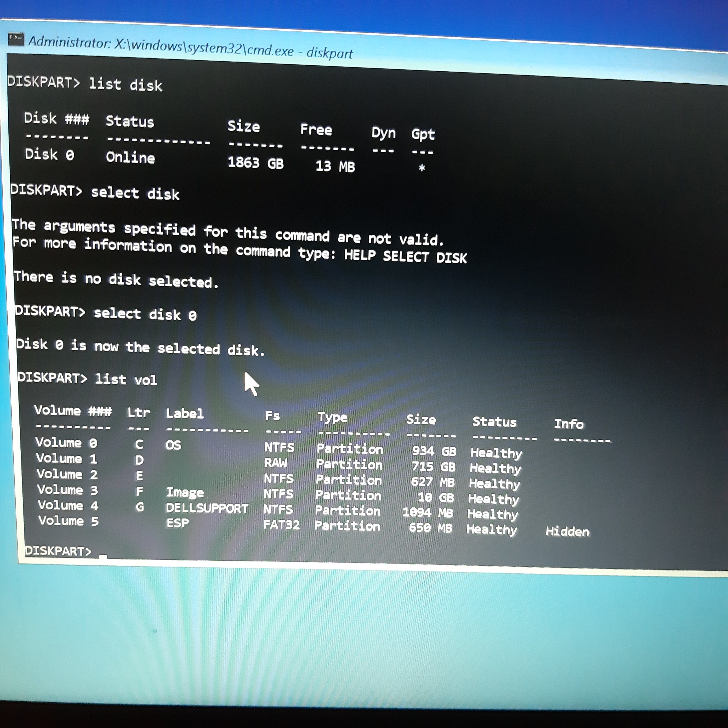Image resolution: width=728 pixels, height=728 pixels.
Task: Click the 'Volume 2' row label
Action: [67, 474]
